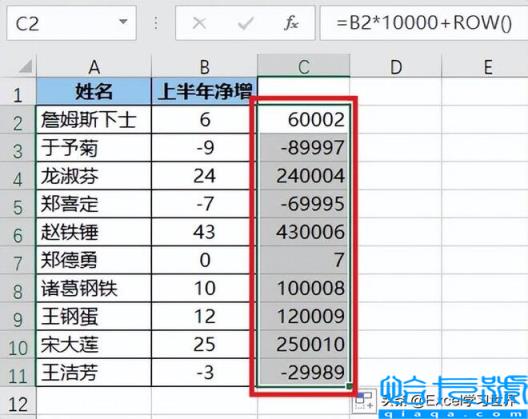This screenshot has height=419, width=528.
Task: Click column B cell with value 10
Action: pos(204,288)
